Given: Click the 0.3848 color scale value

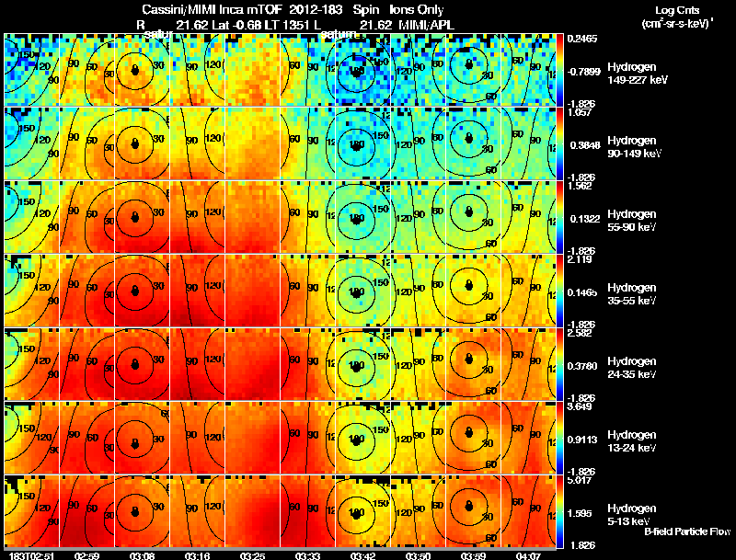Looking at the screenshot, I should click(585, 145).
